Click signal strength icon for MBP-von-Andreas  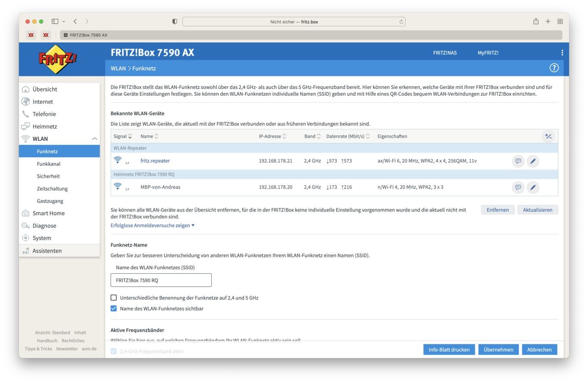point(118,187)
